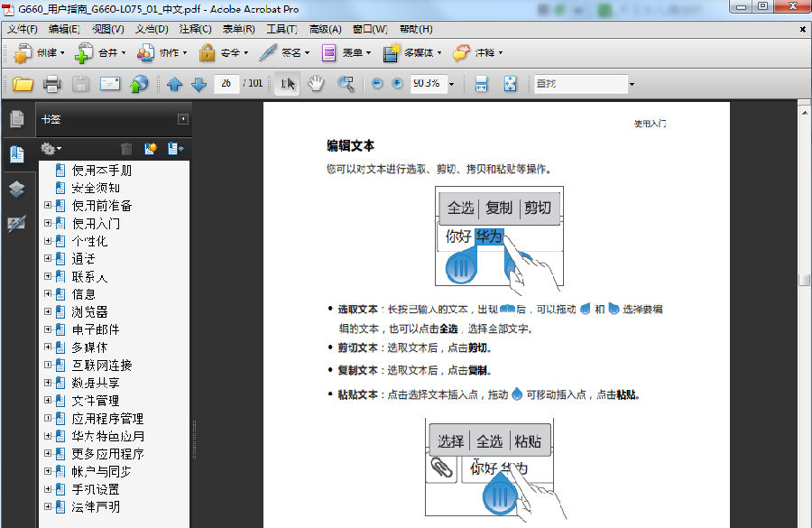Open the Page Thumbnails panel

click(16, 118)
